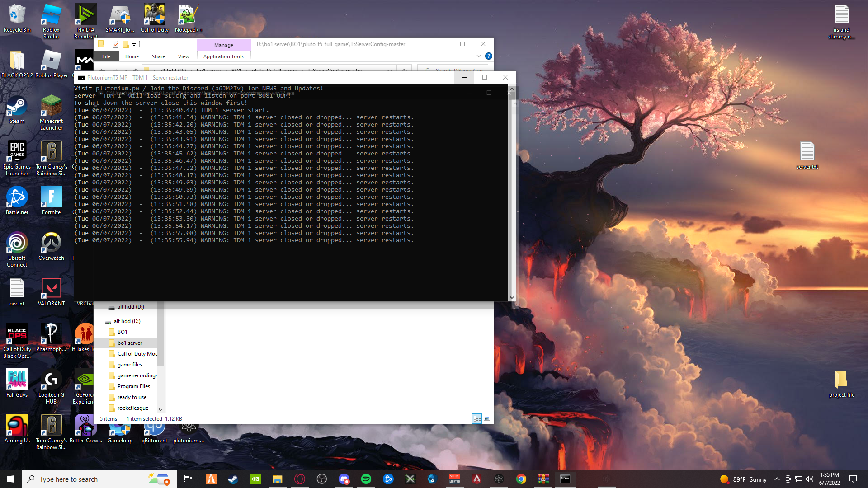Open File Explorer help question-mark icon
This screenshot has width=868, height=488.
tap(488, 56)
